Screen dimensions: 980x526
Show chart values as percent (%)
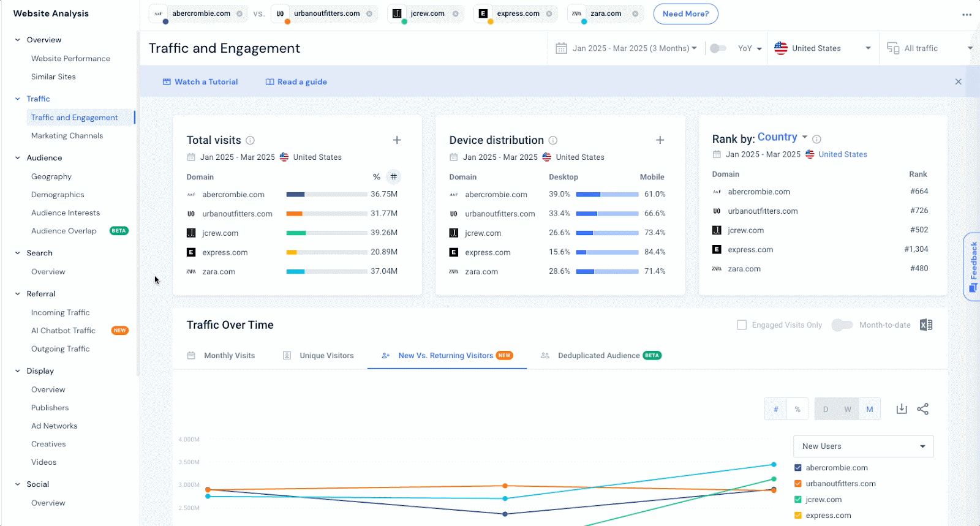797,409
